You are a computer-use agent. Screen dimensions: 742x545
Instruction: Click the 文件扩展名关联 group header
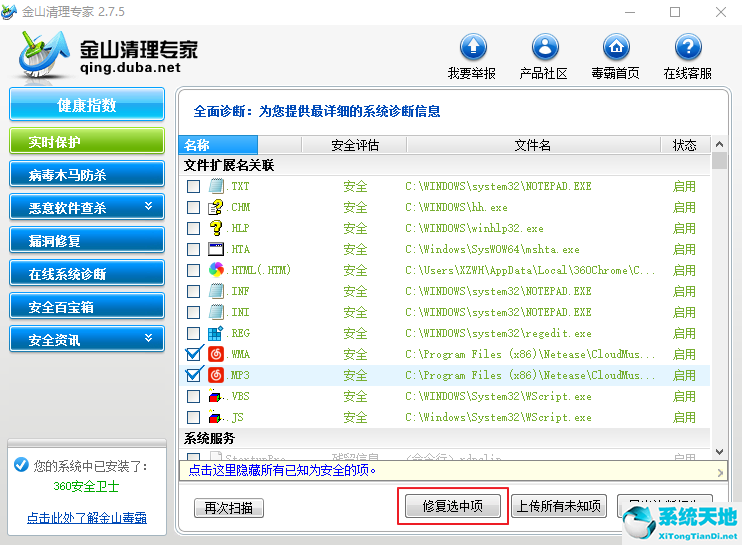coord(229,165)
